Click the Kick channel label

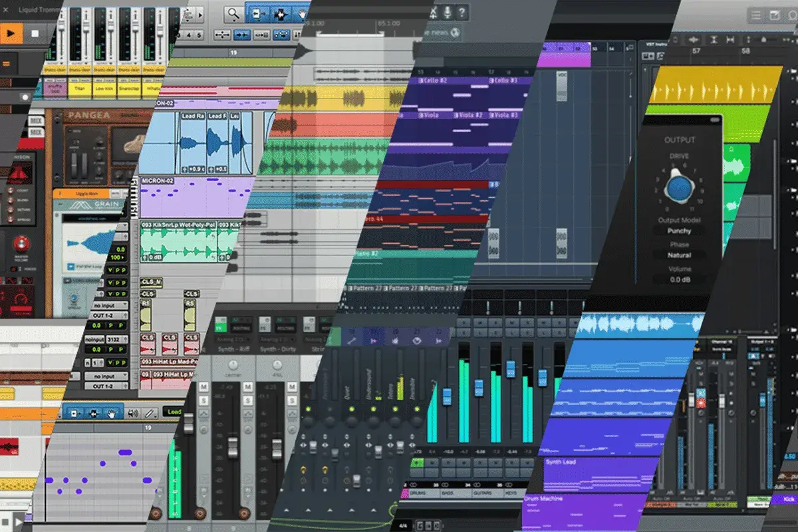tap(788, 498)
